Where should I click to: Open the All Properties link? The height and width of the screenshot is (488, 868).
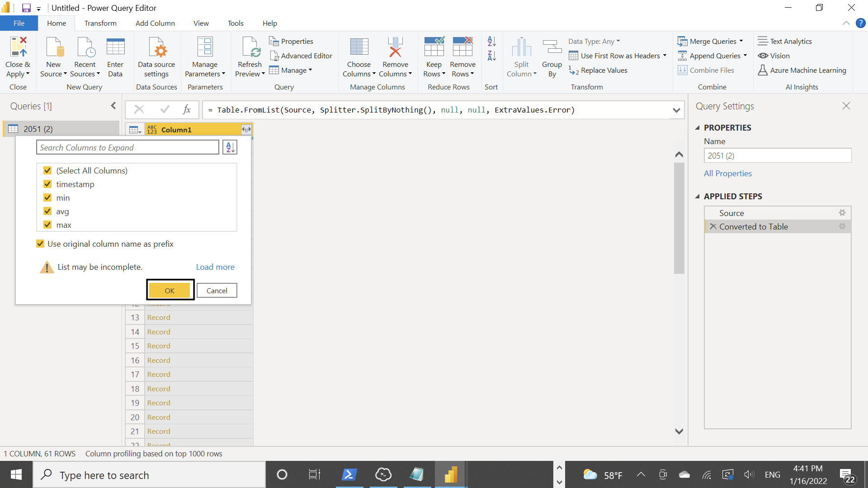coord(728,174)
